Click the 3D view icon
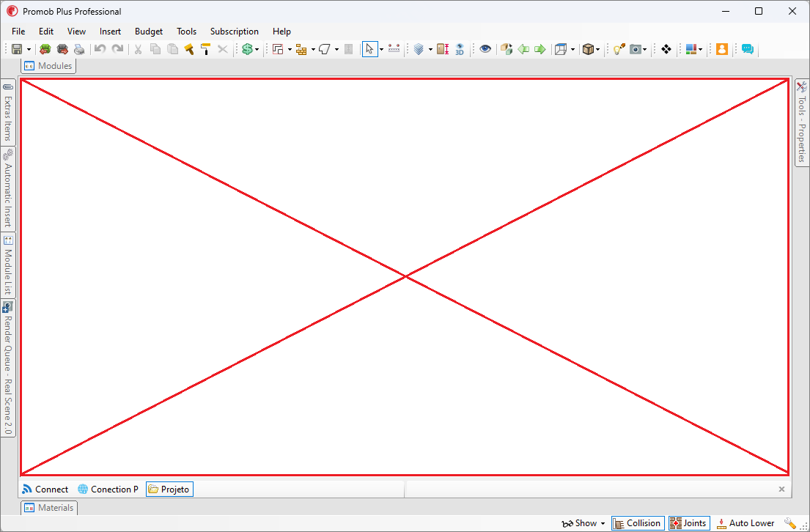 click(460, 49)
